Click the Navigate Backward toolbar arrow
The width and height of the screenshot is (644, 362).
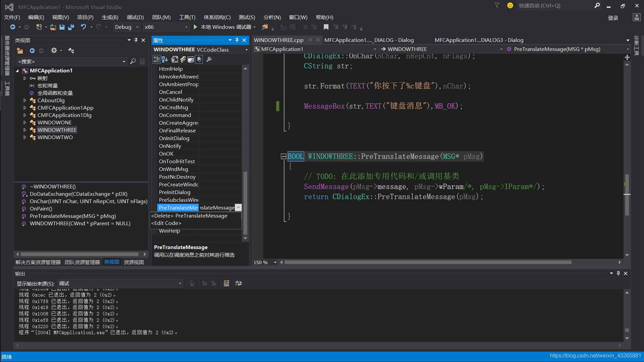point(13,27)
